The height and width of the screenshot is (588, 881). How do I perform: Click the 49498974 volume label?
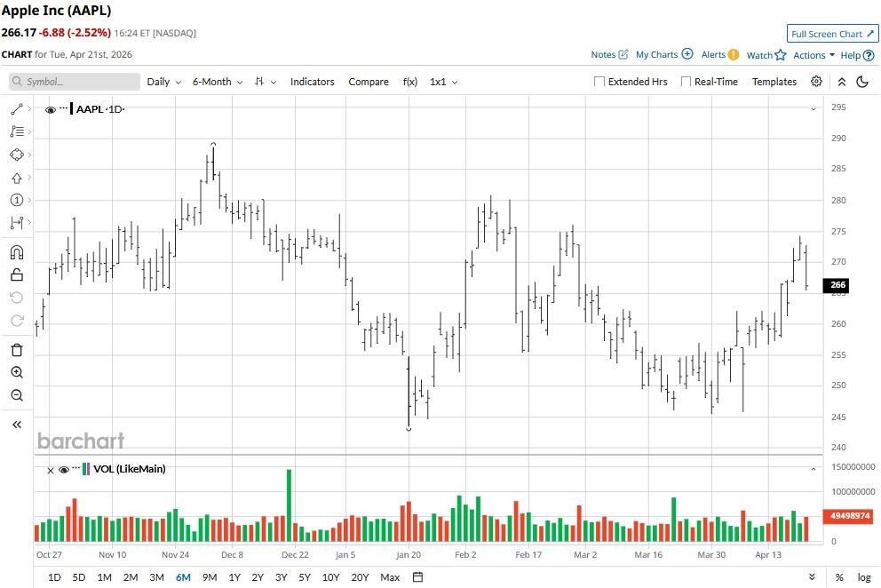click(x=847, y=515)
